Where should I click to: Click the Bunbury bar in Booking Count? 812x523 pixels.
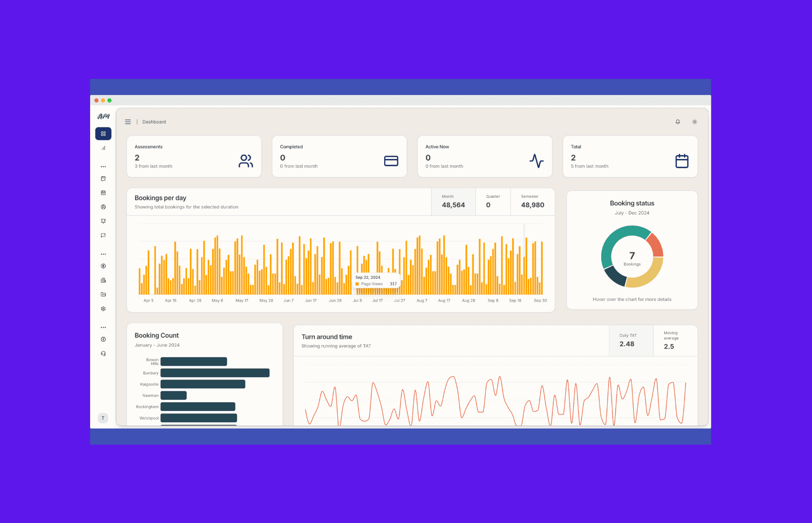point(215,373)
